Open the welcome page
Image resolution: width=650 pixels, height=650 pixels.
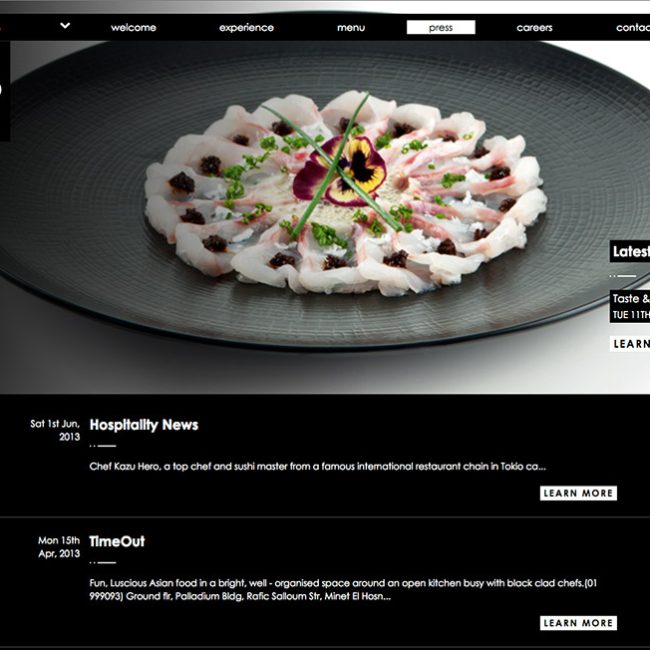[x=133, y=28]
